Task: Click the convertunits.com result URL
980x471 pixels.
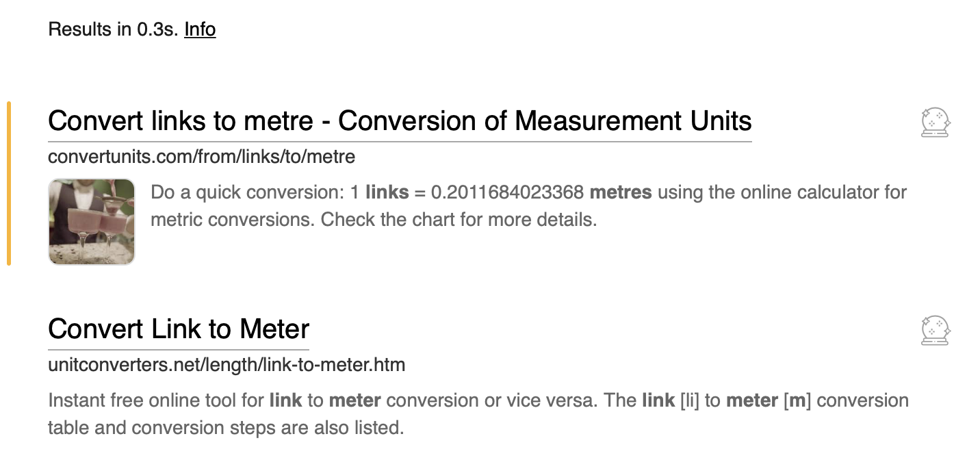Action: point(201,157)
